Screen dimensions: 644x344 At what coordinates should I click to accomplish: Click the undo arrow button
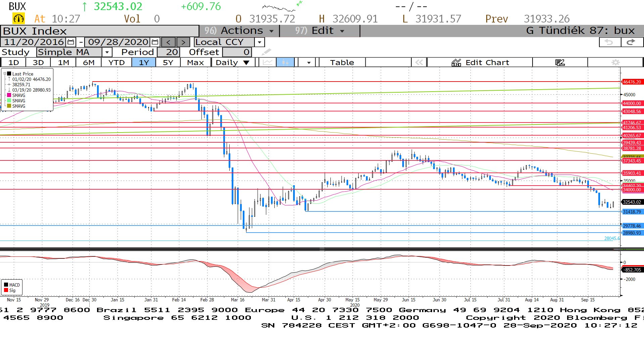tap(609, 42)
